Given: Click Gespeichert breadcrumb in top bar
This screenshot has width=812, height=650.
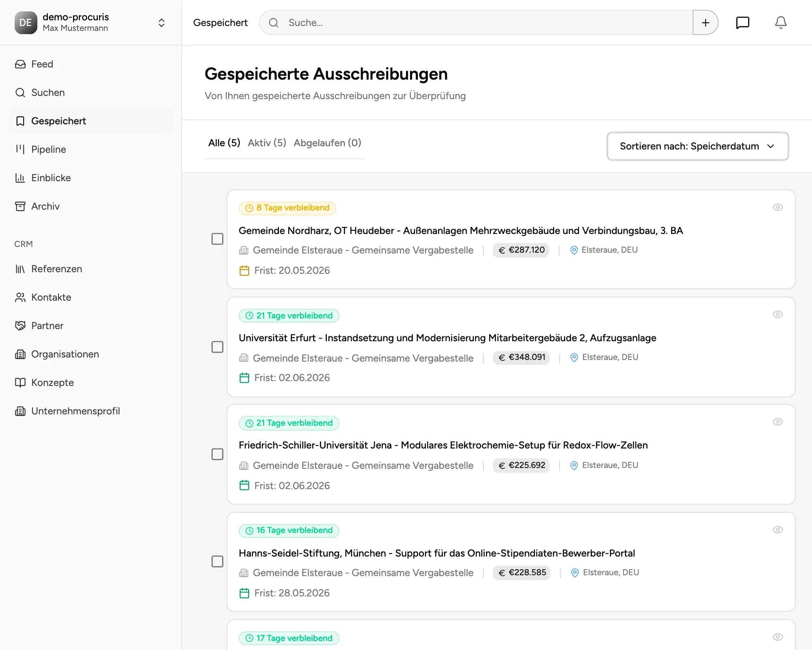Looking at the screenshot, I should pos(220,23).
